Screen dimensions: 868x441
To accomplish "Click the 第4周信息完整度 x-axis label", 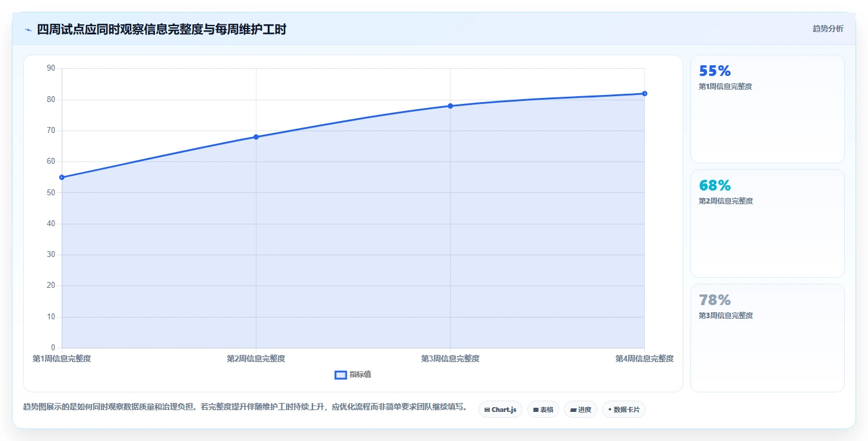I will pyautogui.click(x=645, y=358).
